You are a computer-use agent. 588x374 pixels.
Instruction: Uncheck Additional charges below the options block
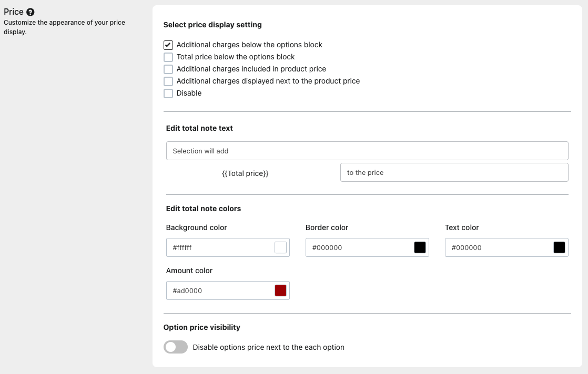tap(168, 45)
